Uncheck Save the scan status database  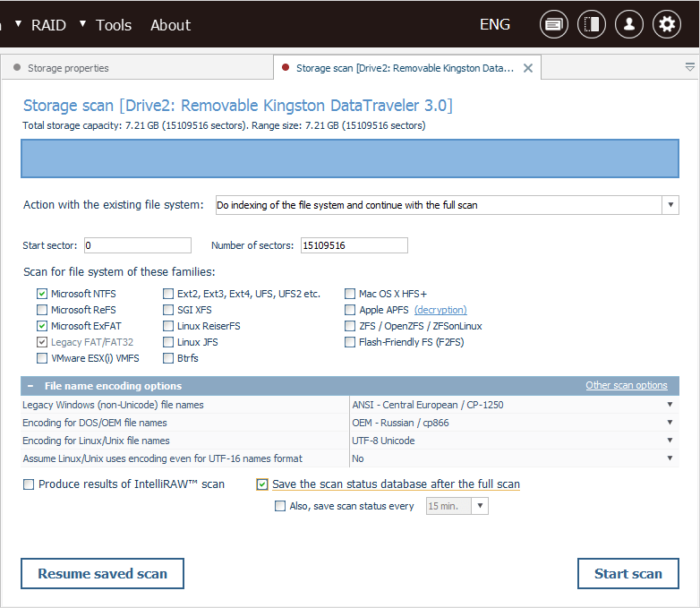point(262,484)
